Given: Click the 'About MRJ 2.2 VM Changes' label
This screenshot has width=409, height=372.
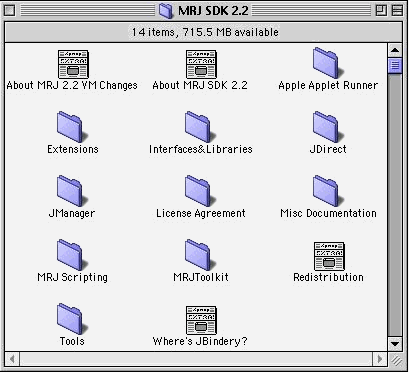Looking at the screenshot, I should (72, 85).
